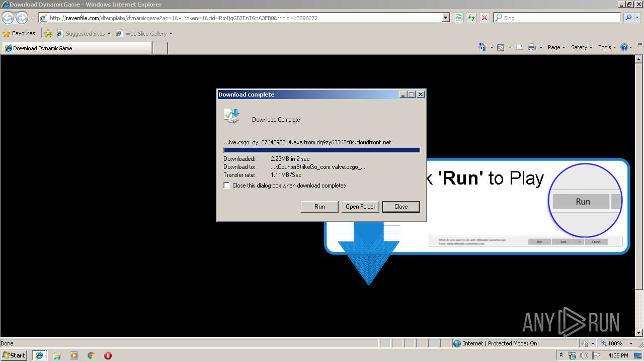
Task: Open Windows Explorer folder icon on the taskbar
Action: (57, 355)
